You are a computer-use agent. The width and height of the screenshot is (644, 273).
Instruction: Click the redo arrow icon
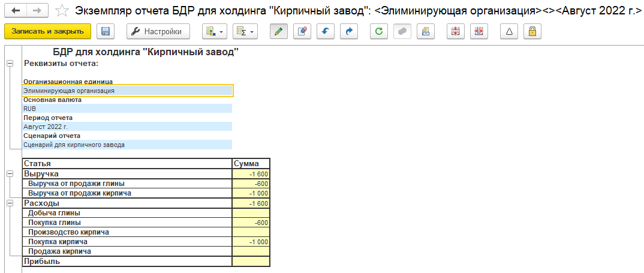348,31
